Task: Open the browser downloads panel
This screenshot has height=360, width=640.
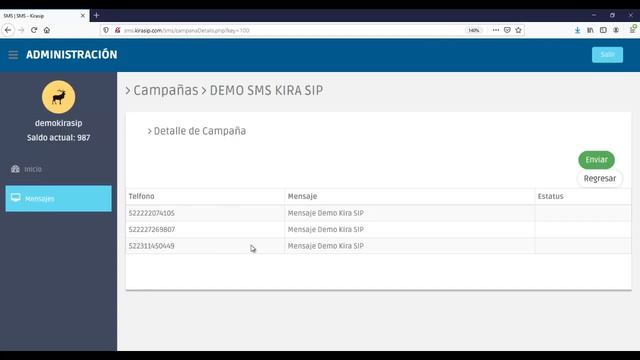Action: (577, 30)
